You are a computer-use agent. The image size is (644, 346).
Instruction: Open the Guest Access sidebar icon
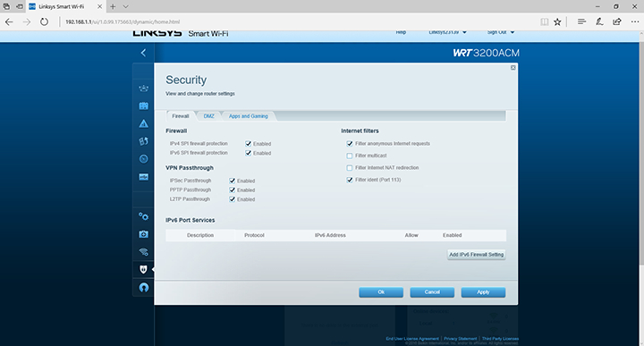point(143,105)
